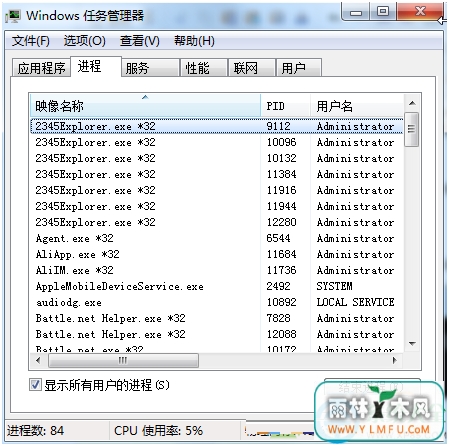Go to the 联网 tab
This screenshot has height=446, width=449.
click(252, 68)
